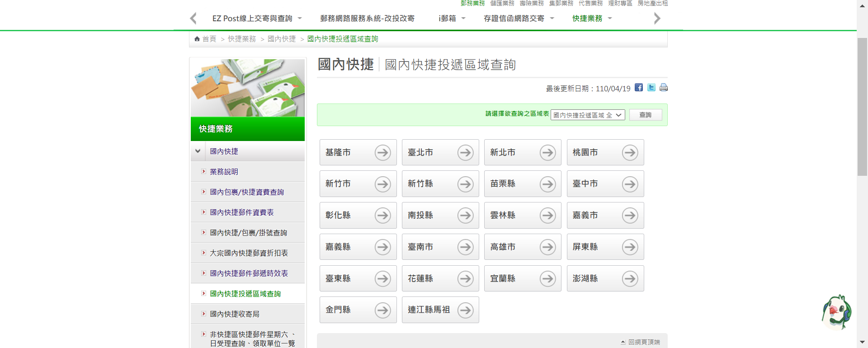Open 國內快捷收寄局 sidebar link
Image resolution: width=868 pixels, height=348 pixels.
tap(235, 314)
